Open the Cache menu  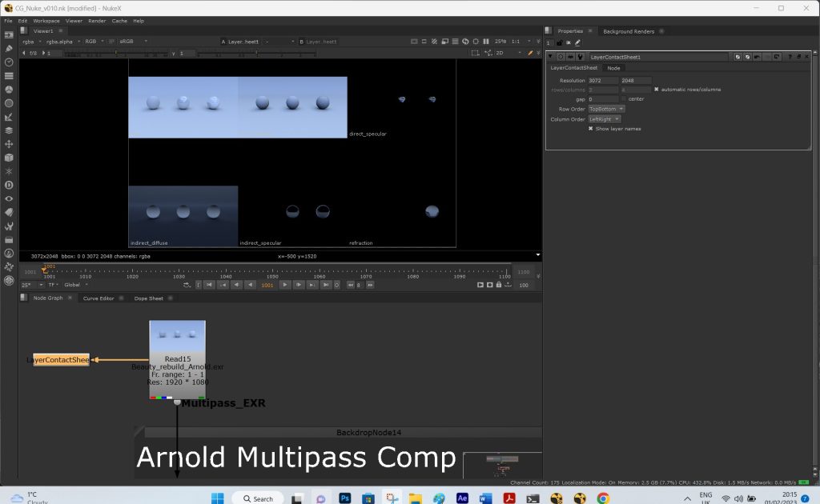119,21
